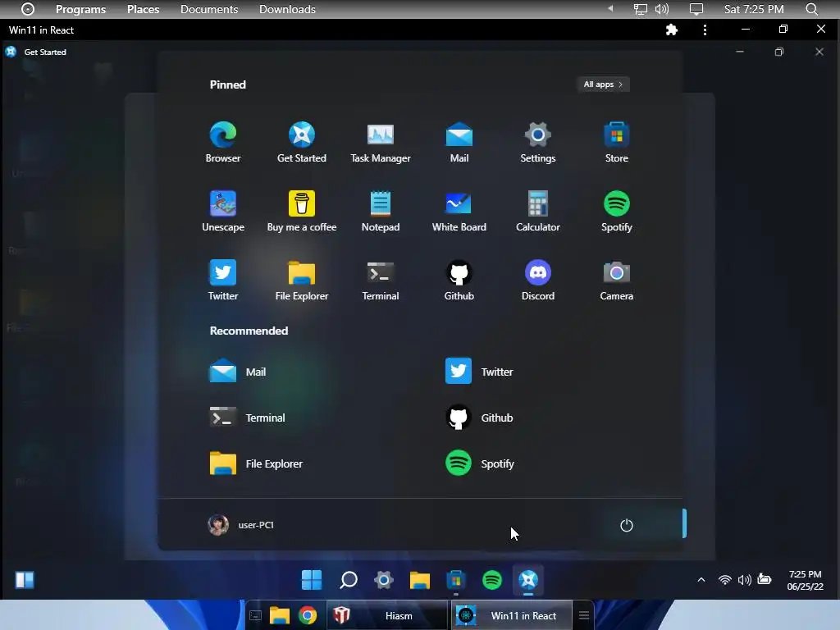Open the user-PC1 account profile
This screenshot has height=630, width=840.
tap(241, 525)
